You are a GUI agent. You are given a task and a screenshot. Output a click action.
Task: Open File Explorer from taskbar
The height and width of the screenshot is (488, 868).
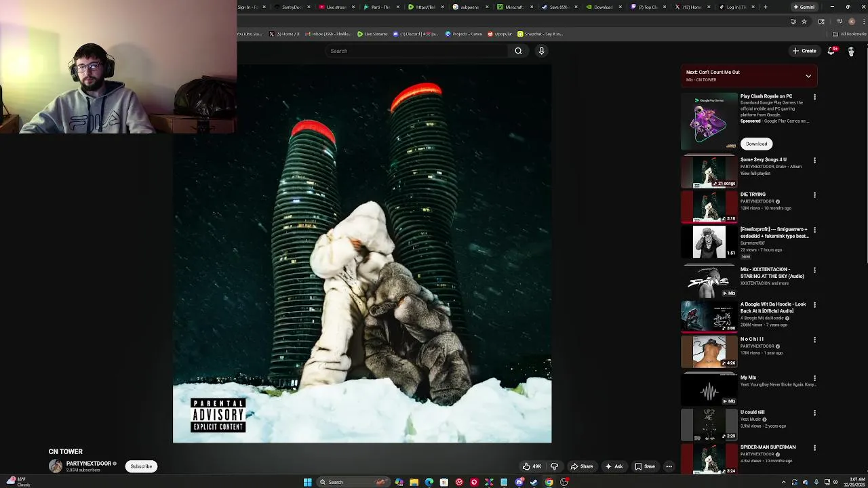coord(414,482)
